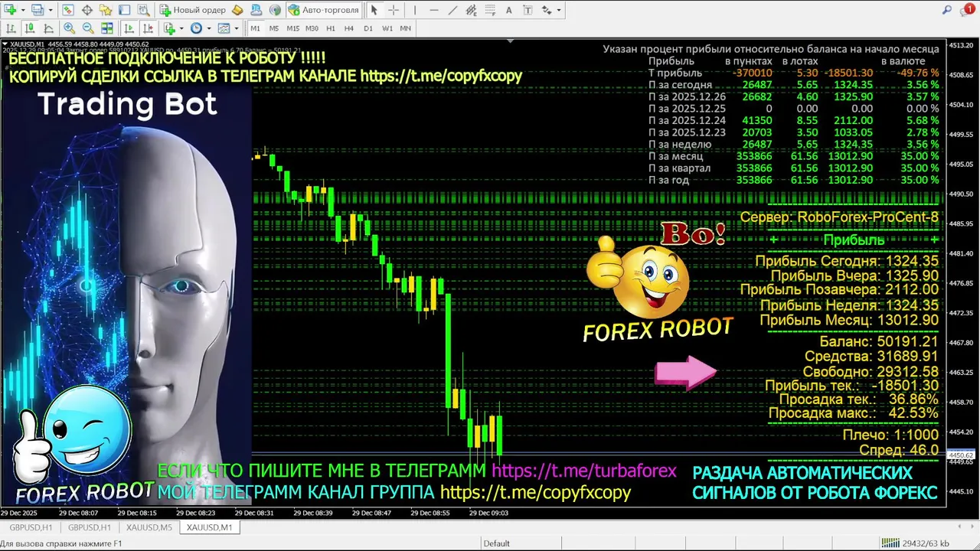This screenshot has height=551, width=980.
Task: Select the M1 timeframe
Action: click(x=255, y=28)
